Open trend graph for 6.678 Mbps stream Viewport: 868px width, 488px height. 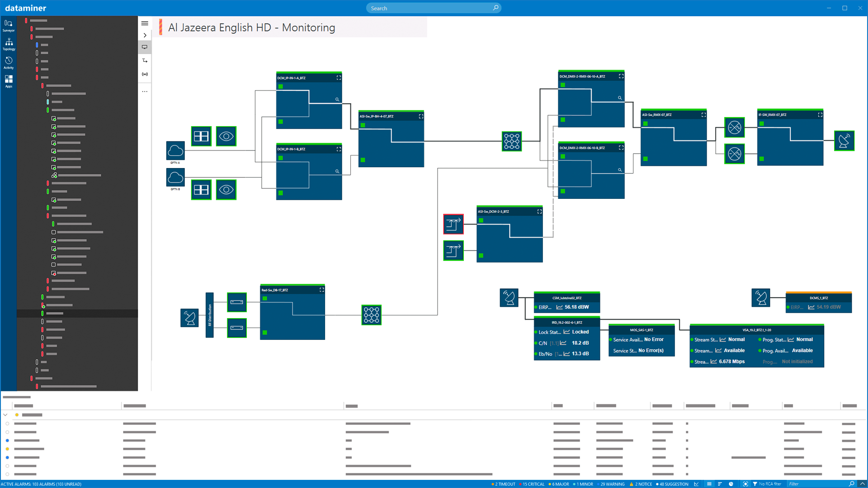(x=713, y=361)
